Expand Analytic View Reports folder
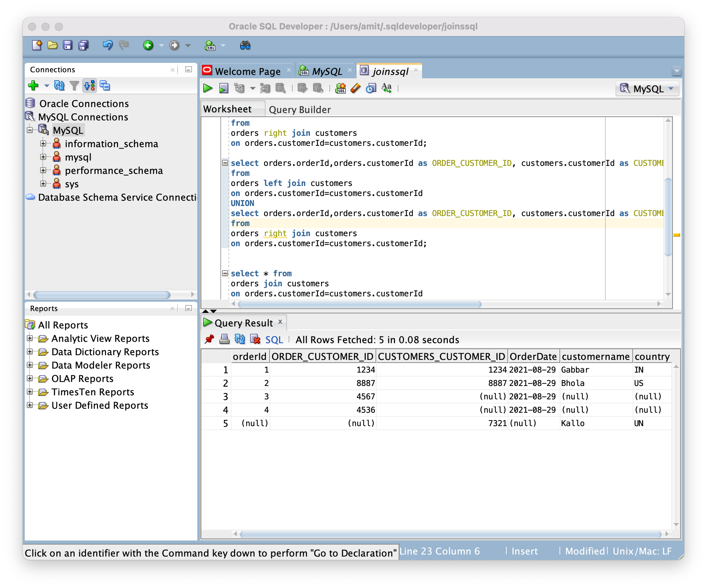 pyautogui.click(x=30, y=338)
